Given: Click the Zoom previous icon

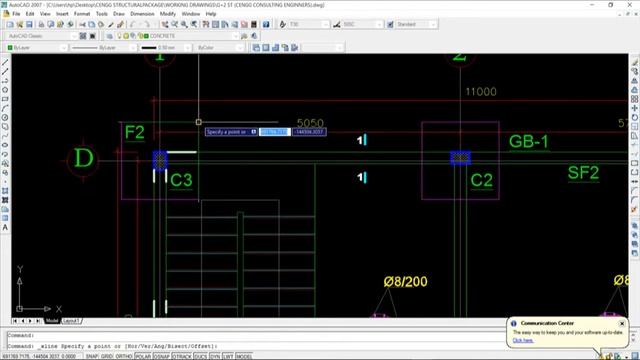Looking at the screenshot, I should click(x=194, y=24).
